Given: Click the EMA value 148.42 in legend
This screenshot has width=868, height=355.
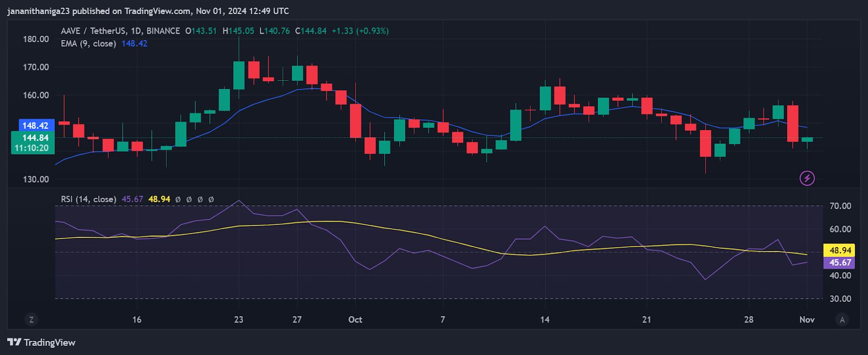Looking at the screenshot, I should (x=135, y=43).
